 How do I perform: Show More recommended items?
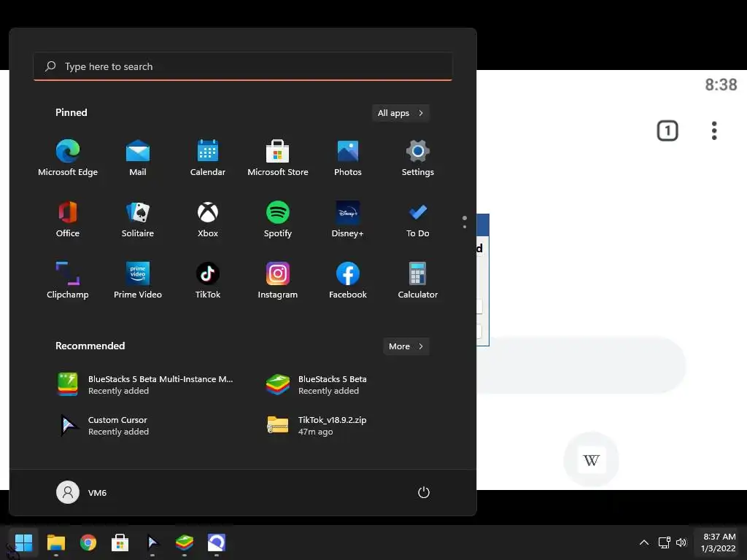(406, 346)
